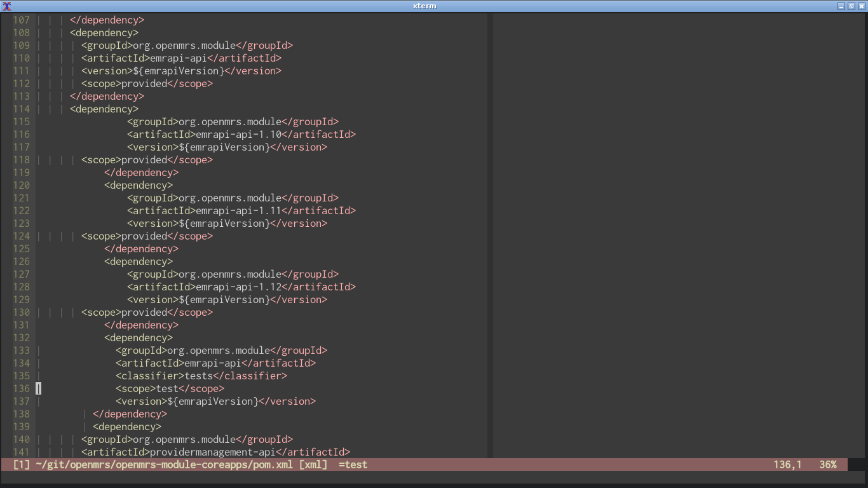The height and width of the screenshot is (488, 868).
Task: Click emrapi-api artifactId on line 134
Action: (x=216, y=363)
